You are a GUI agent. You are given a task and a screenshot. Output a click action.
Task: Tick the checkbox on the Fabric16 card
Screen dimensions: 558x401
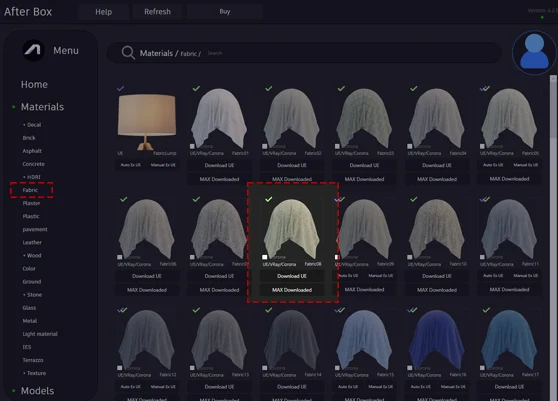410,368
